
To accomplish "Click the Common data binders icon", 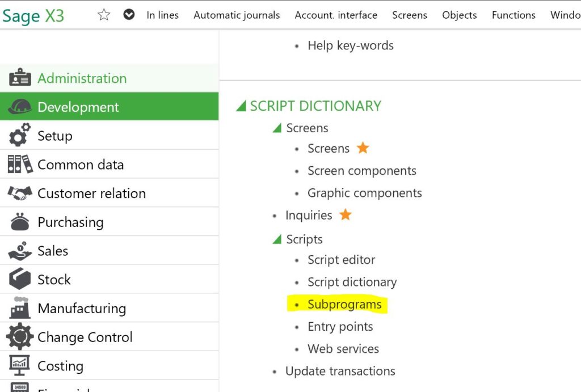I will [20, 165].
